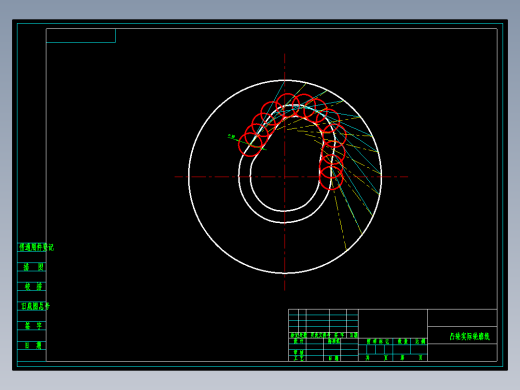The width and height of the screenshot is (520, 390).
Task: Select the inner white cam profile curve at bottom
Action: (x=284, y=211)
